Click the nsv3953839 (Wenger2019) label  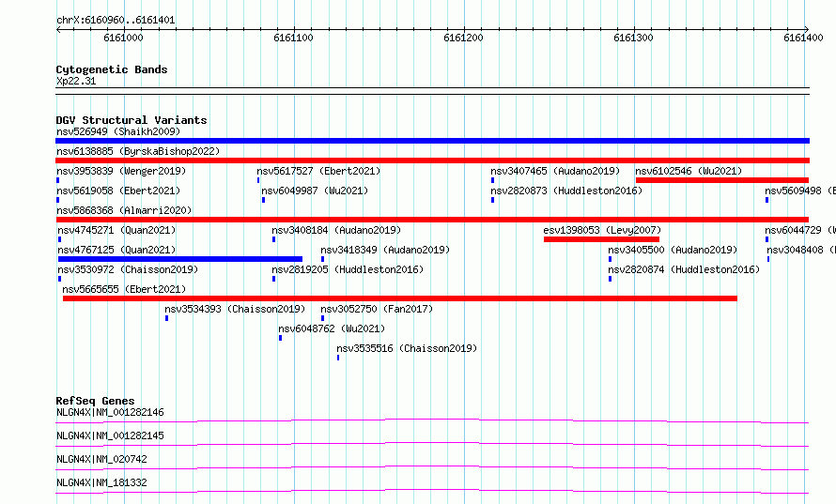click(121, 171)
